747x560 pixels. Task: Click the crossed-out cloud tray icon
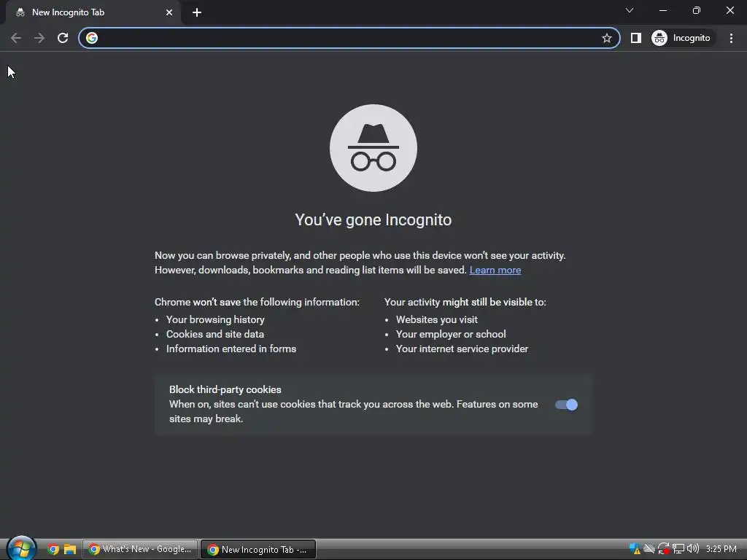pyautogui.click(x=649, y=549)
